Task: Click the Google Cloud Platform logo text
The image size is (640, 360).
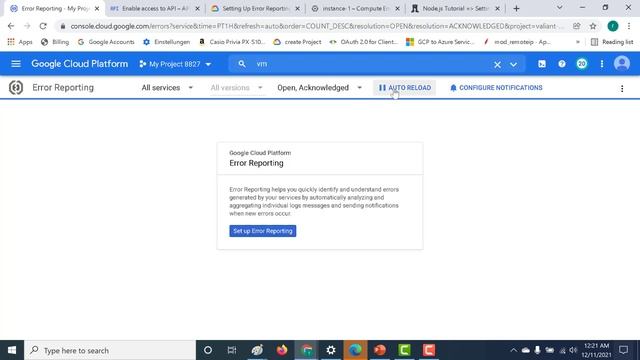Action: click(x=80, y=64)
